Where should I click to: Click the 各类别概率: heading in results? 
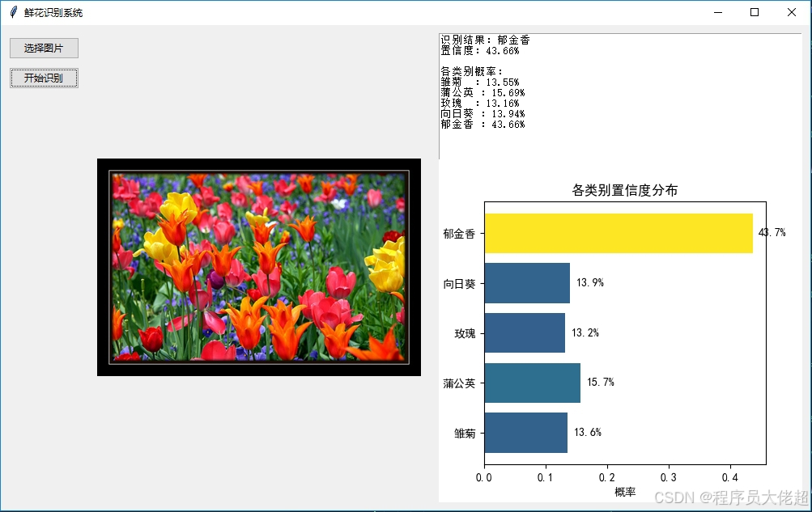[x=472, y=71]
